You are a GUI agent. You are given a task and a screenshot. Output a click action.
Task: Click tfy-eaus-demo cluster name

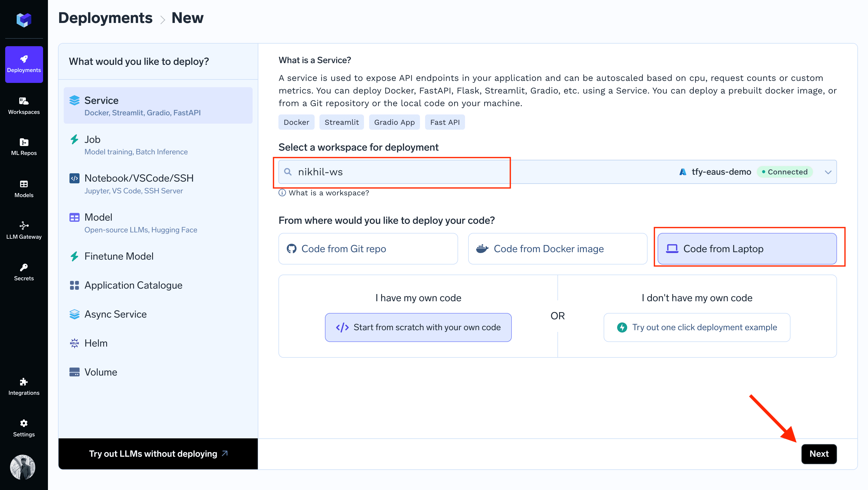point(721,172)
